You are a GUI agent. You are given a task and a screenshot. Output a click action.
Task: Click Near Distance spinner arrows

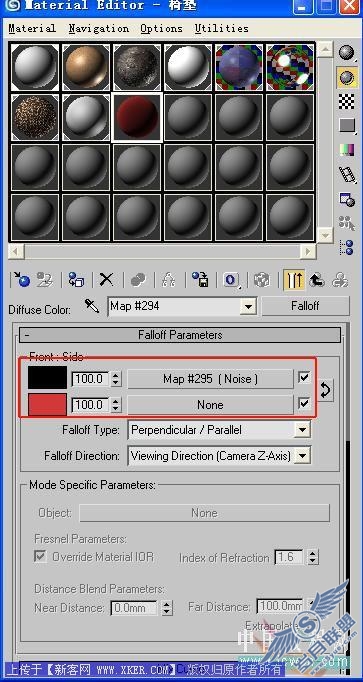coord(167,607)
